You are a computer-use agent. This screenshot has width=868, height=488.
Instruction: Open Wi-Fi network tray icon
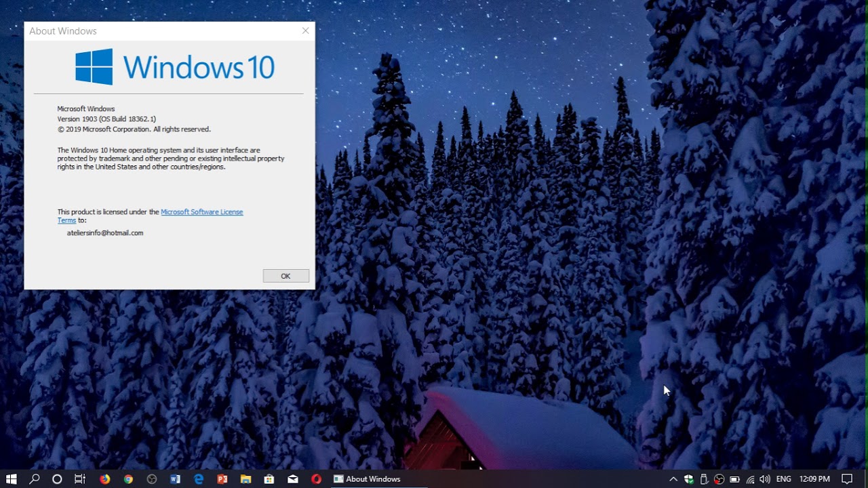click(750, 479)
